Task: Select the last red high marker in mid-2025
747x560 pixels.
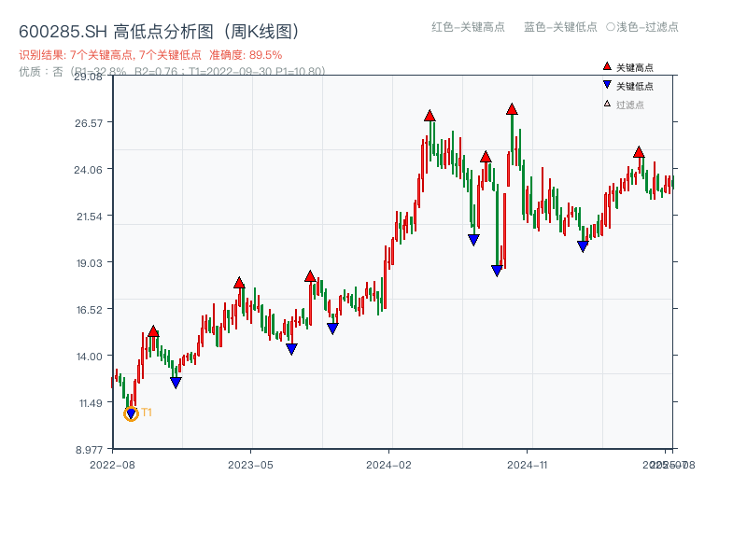Action: (639, 152)
